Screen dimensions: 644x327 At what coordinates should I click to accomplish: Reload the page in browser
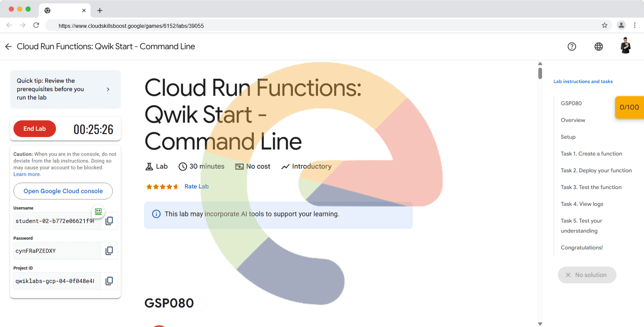point(36,25)
